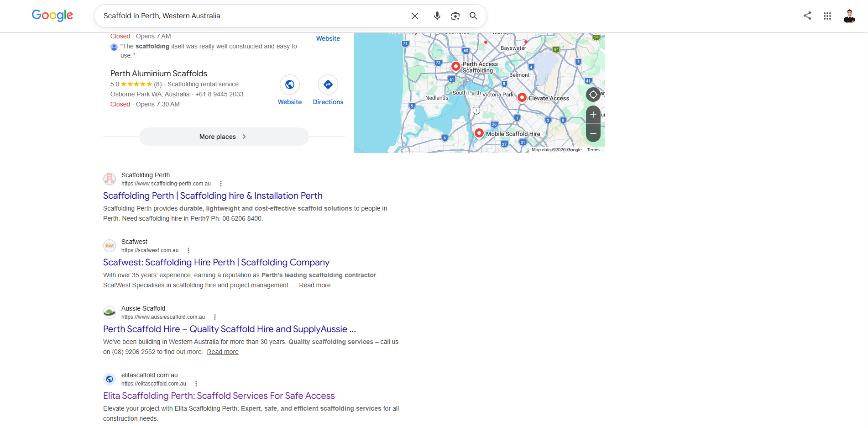Open Google Lens image search icon
The width and height of the screenshot is (868, 428).
(x=455, y=16)
